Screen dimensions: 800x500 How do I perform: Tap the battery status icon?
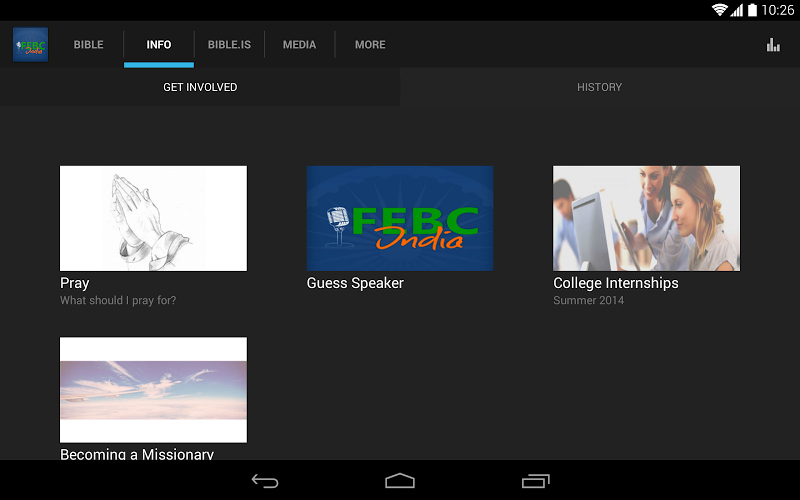pos(753,10)
